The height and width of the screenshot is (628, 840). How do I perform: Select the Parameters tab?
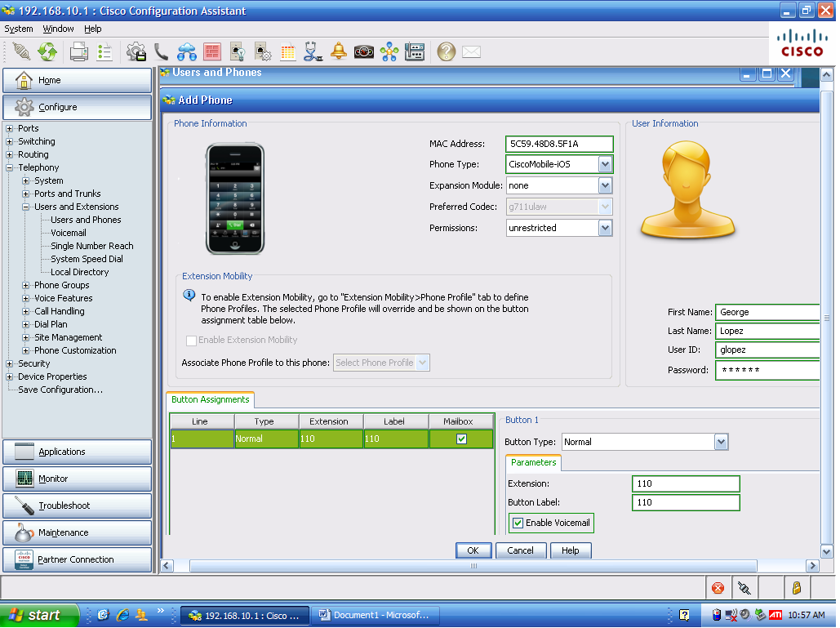tap(534, 462)
